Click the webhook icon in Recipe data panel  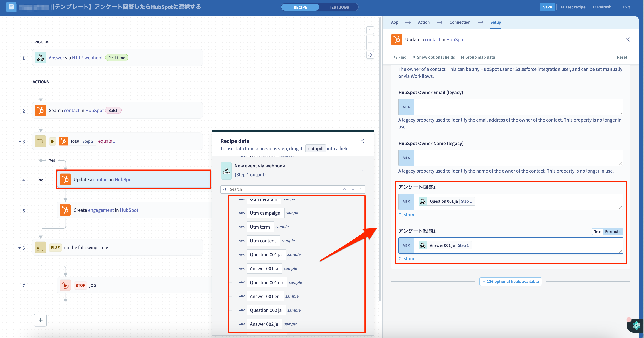pyautogui.click(x=226, y=171)
